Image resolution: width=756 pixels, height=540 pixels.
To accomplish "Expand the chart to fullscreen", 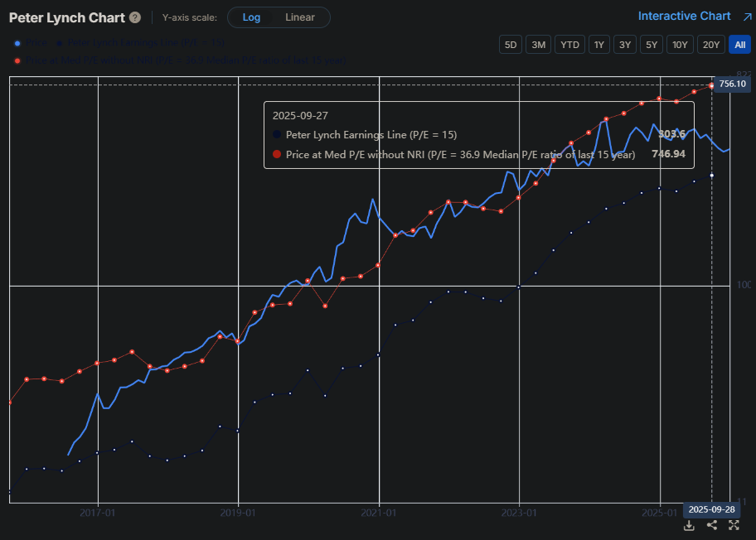I will (734, 525).
